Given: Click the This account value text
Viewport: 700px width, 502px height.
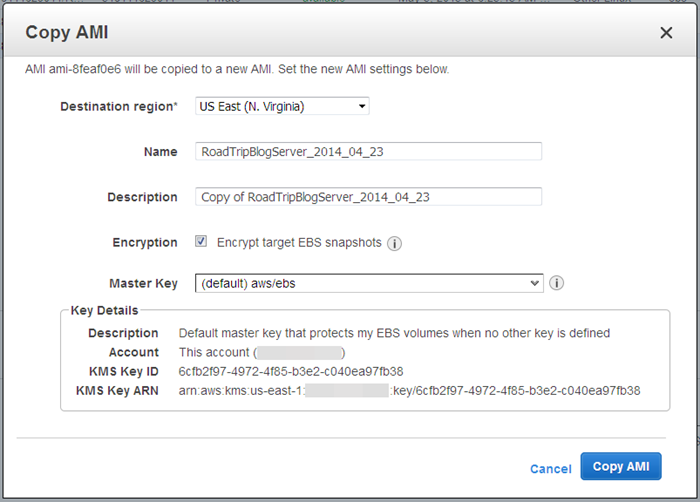Looking at the screenshot, I should pos(215,352).
